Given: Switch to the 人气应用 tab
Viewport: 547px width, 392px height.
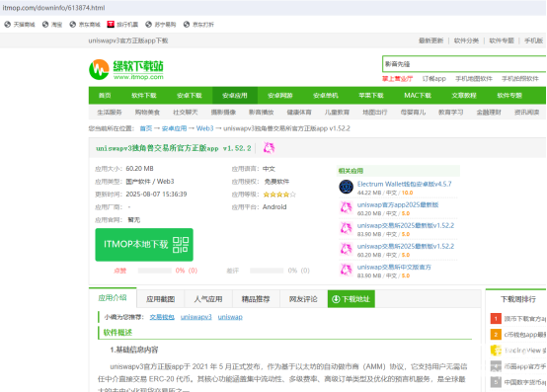Looking at the screenshot, I should [208, 299].
